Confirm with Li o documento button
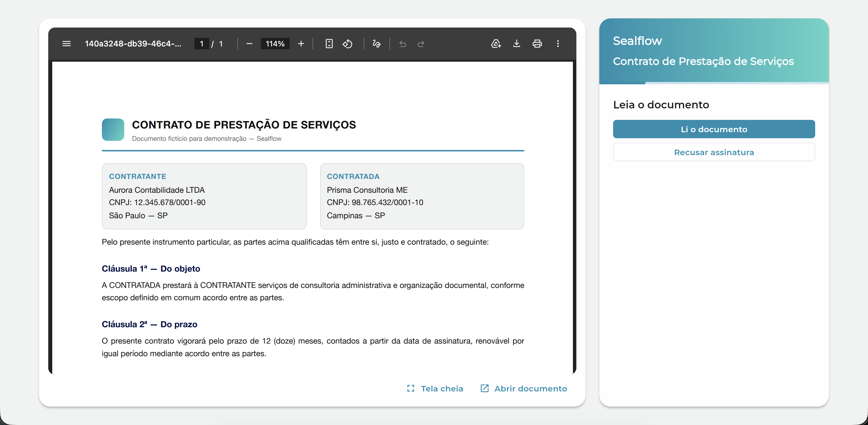The image size is (868, 425). tap(714, 129)
